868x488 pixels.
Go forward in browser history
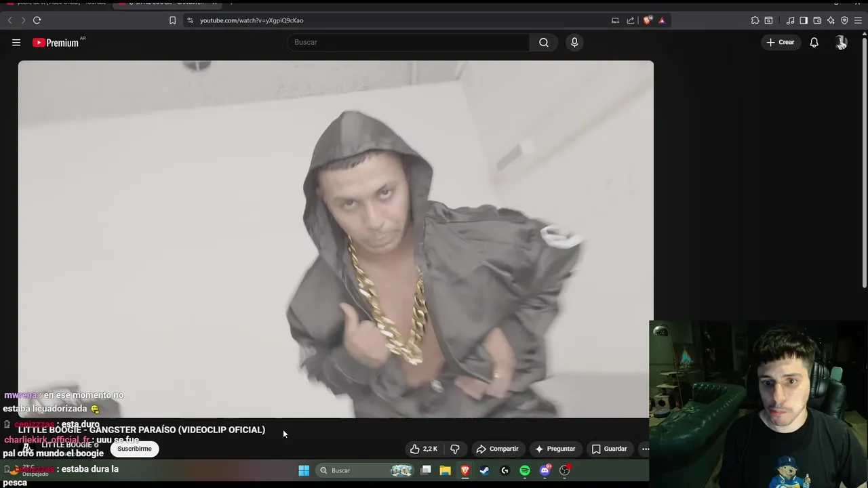[23, 20]
